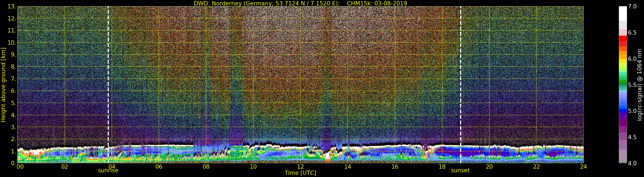Click the '22' time axis tick label
644x177 pixels.
pos(536,167)
